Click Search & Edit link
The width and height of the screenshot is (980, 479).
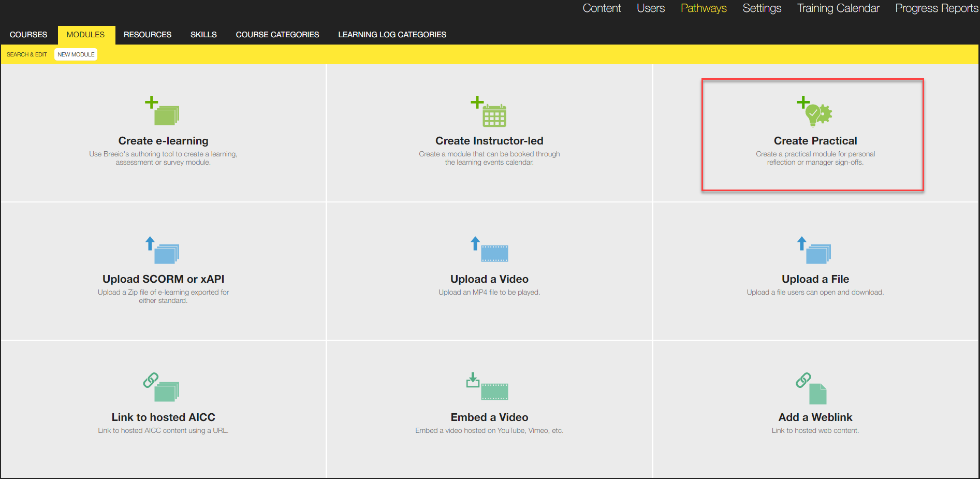pos(27,54)
